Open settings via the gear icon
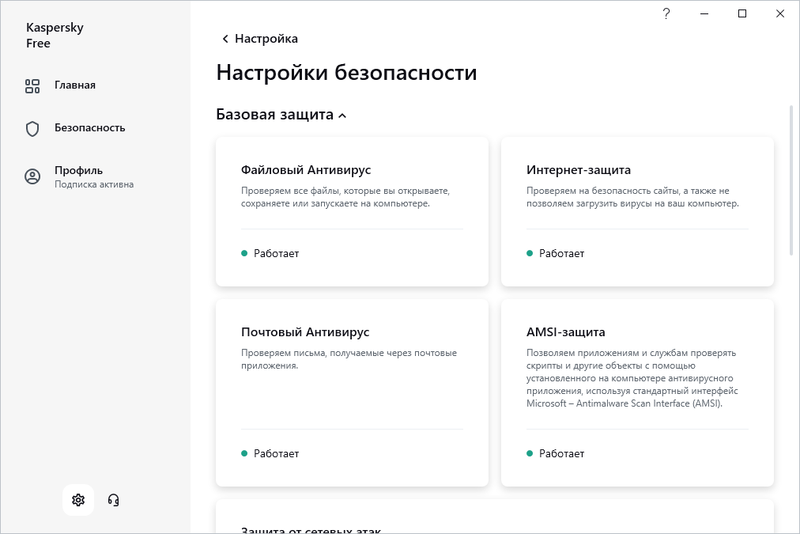This screenshot has height=534, width=800. pyautogui.click(x=78, y=499)
